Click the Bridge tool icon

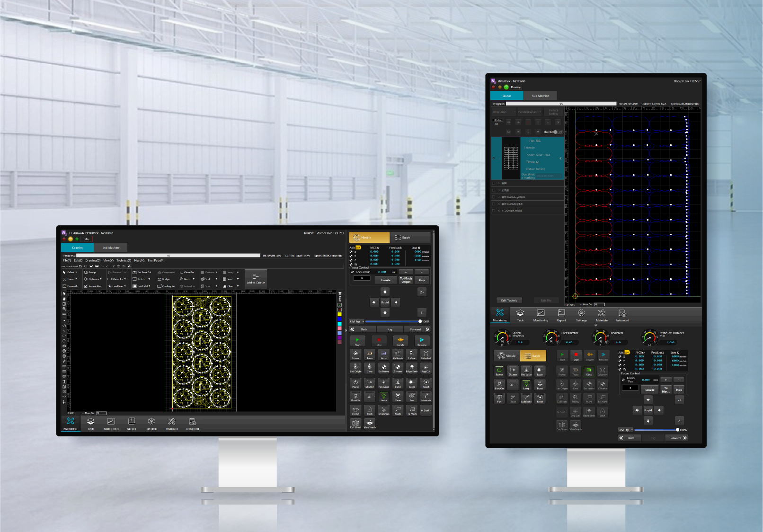click(160, 279)
